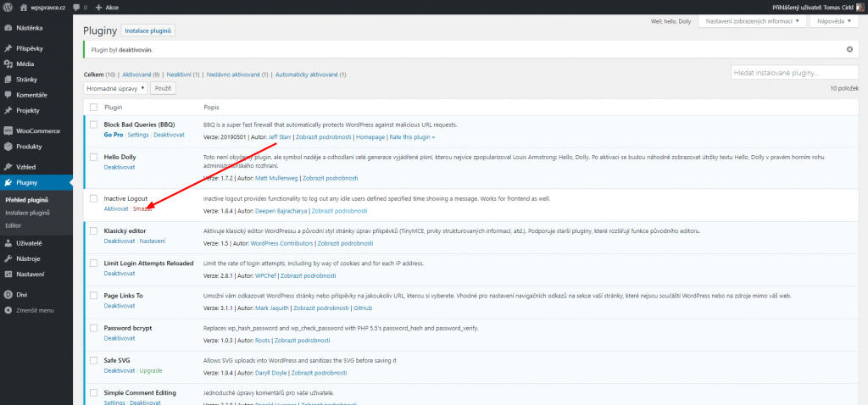Delete Inactive Logout via Smazat link
Viewport: 868px width, 405px height.
[x=142, y=208]
